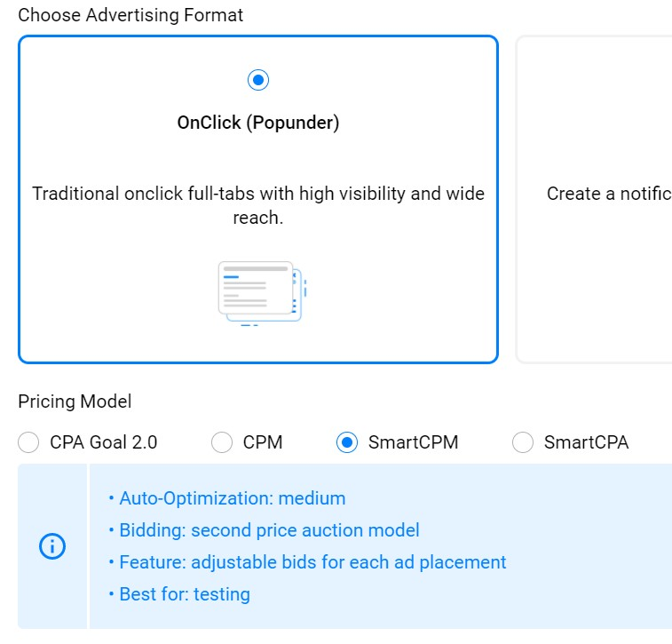
Task: Click the "Pricing Model" section heading
Action: tap(75, 402)
